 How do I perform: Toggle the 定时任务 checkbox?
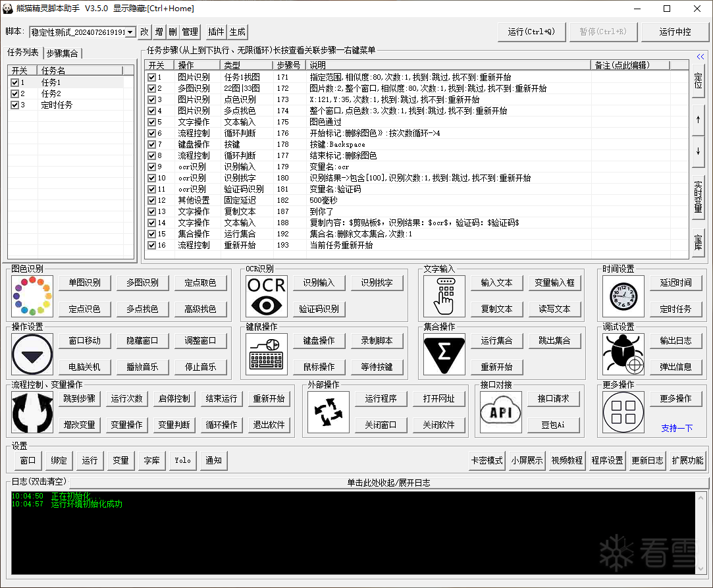[14, 105]
